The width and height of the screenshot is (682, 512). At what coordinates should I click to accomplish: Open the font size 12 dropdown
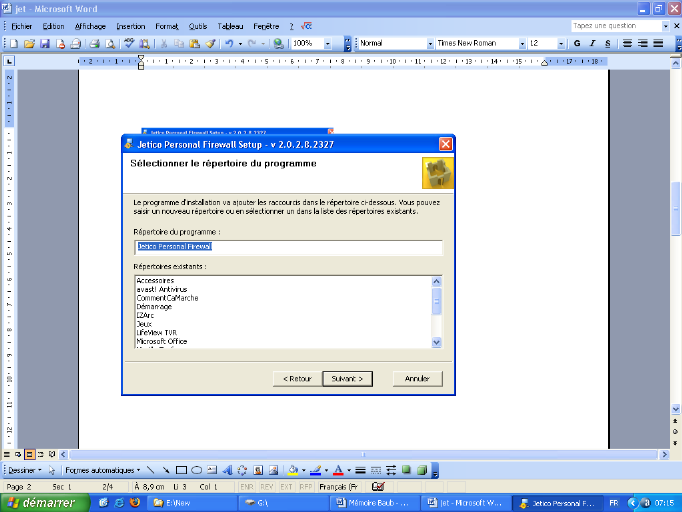pyautogui.click(x=561, y=44)
